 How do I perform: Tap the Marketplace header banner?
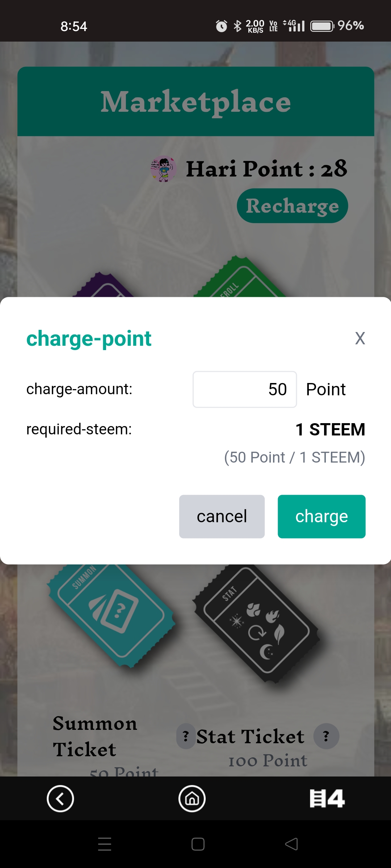[x=196, y=102]
